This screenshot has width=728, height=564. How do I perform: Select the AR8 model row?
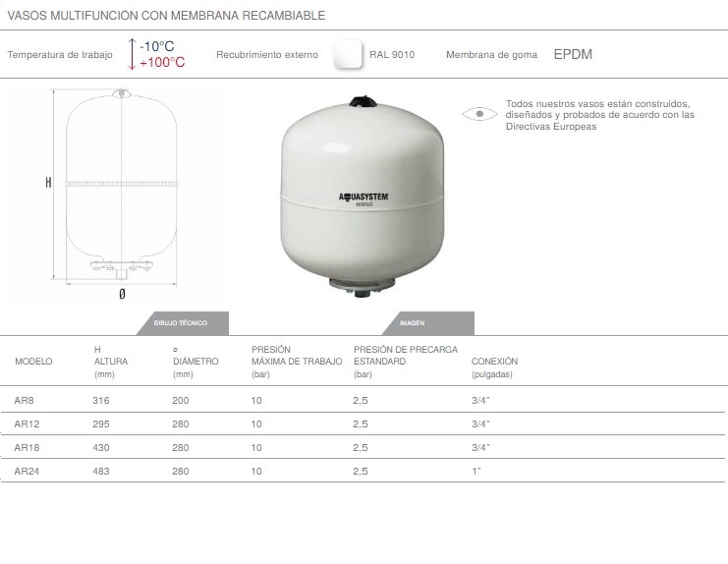point(24,401)
